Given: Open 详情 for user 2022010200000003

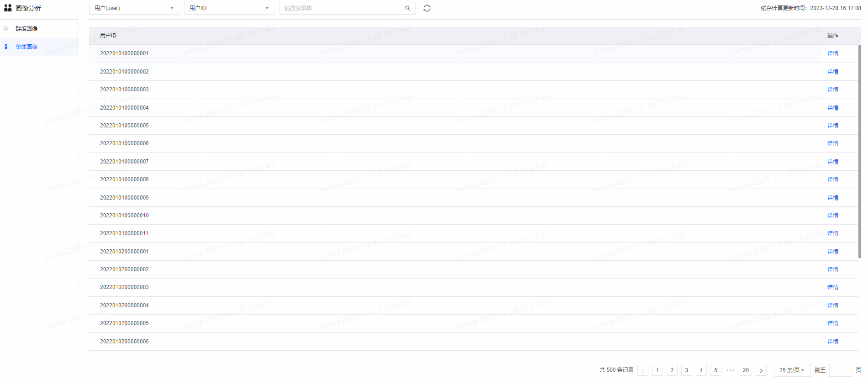Looking at the screenshot, I should click(833, 287).
